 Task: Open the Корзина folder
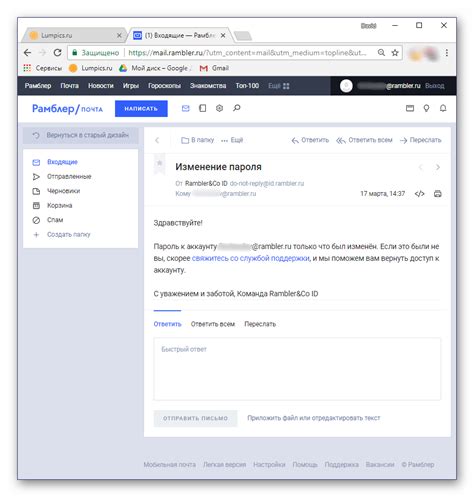point(59,205)
